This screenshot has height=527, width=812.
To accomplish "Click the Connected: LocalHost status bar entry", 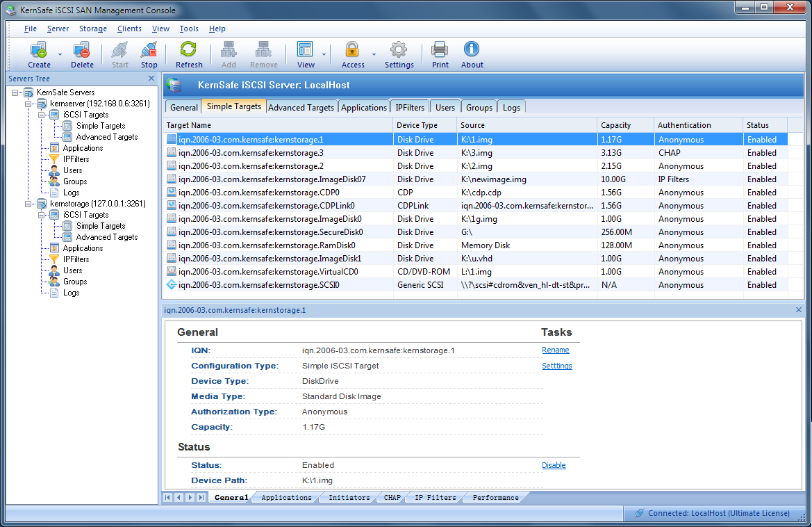I will (x=713, y=513).
